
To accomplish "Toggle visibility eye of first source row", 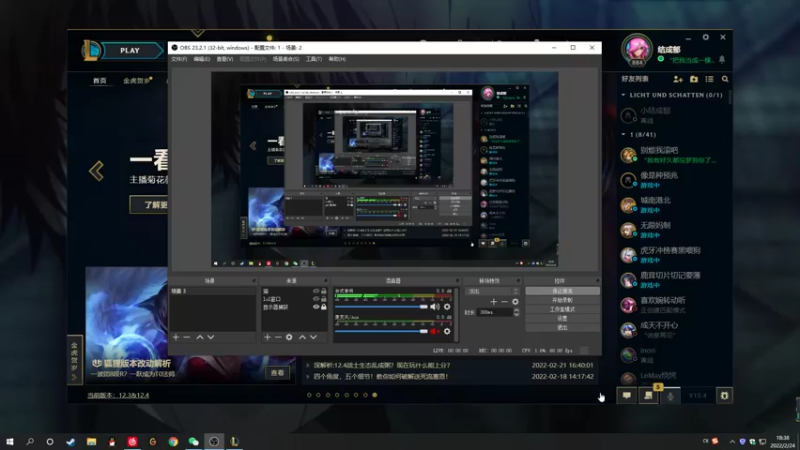I will click(x=316, y=291).
